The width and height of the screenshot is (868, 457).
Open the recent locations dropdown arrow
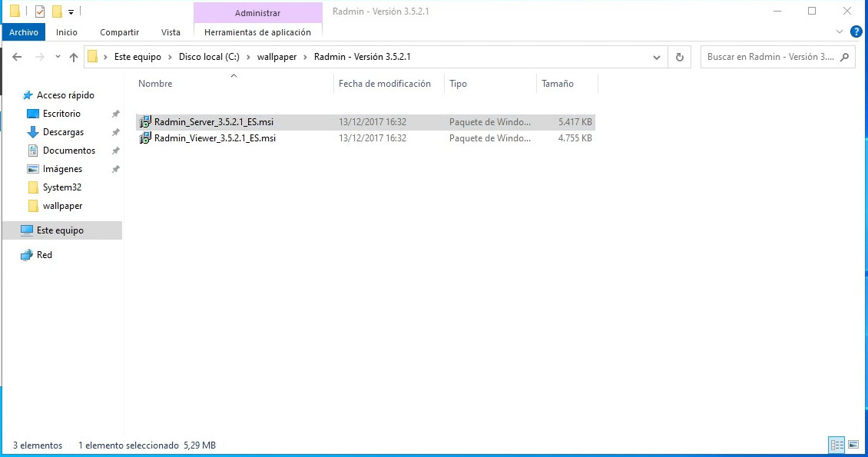(56, 57)
